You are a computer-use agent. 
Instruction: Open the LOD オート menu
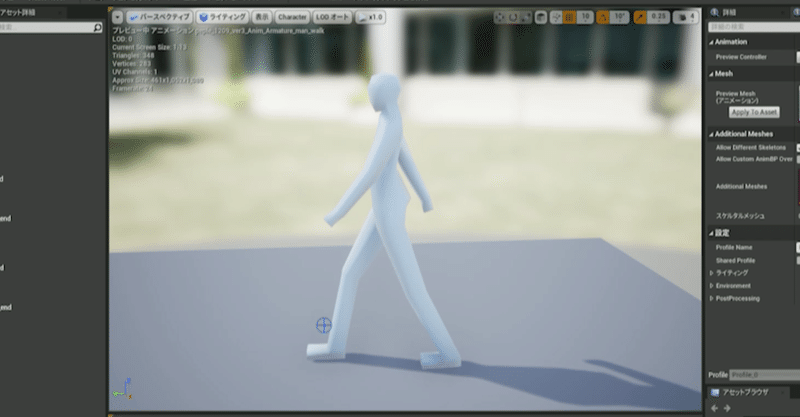tap(332, 17)
